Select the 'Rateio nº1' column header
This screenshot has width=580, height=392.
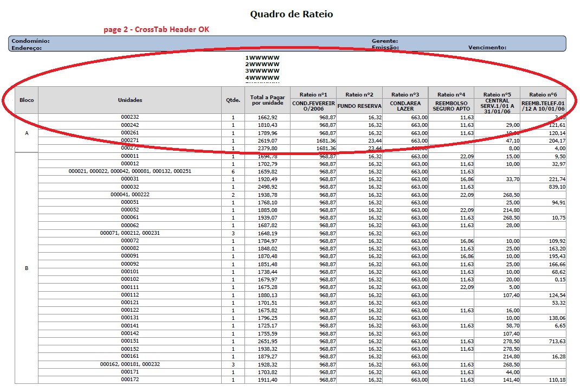tap(313, 94)
